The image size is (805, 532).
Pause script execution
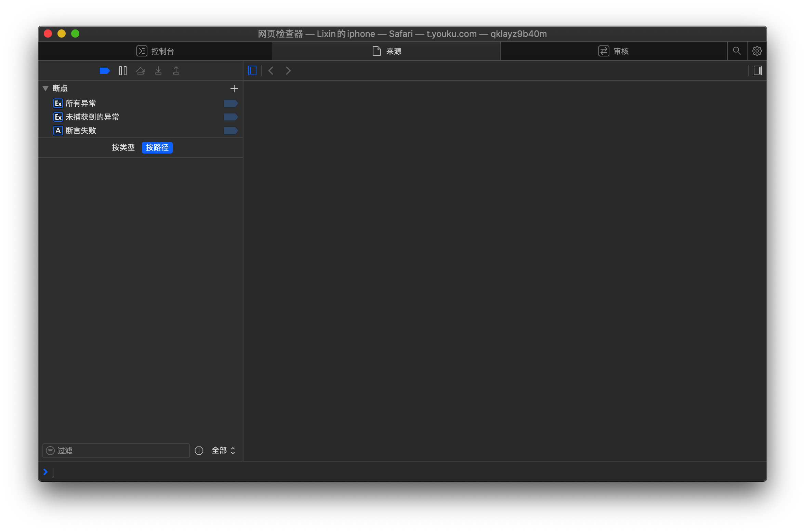(123, 71)
